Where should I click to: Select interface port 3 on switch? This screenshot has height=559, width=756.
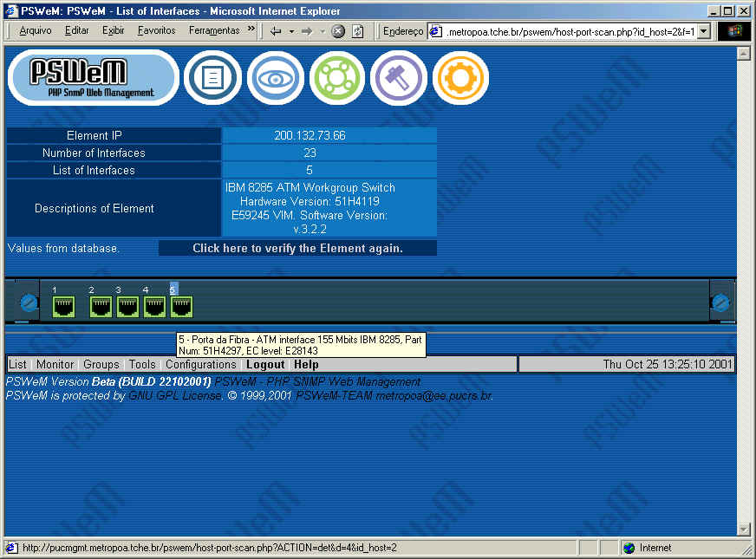pyautogui.click(x=128, y=306)
